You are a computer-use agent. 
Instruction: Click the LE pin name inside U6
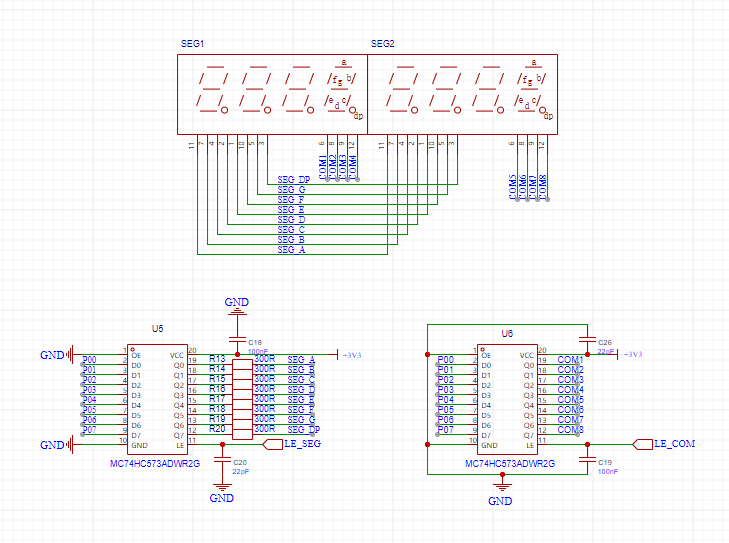(530, 445)
